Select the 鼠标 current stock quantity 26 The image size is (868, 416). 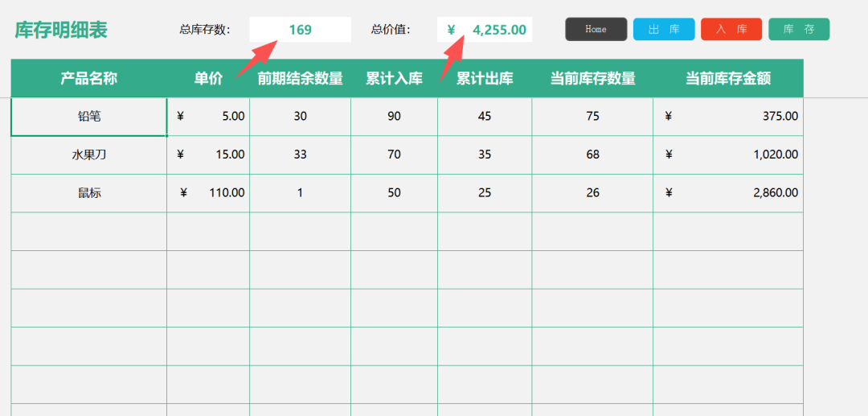point(592,193)
